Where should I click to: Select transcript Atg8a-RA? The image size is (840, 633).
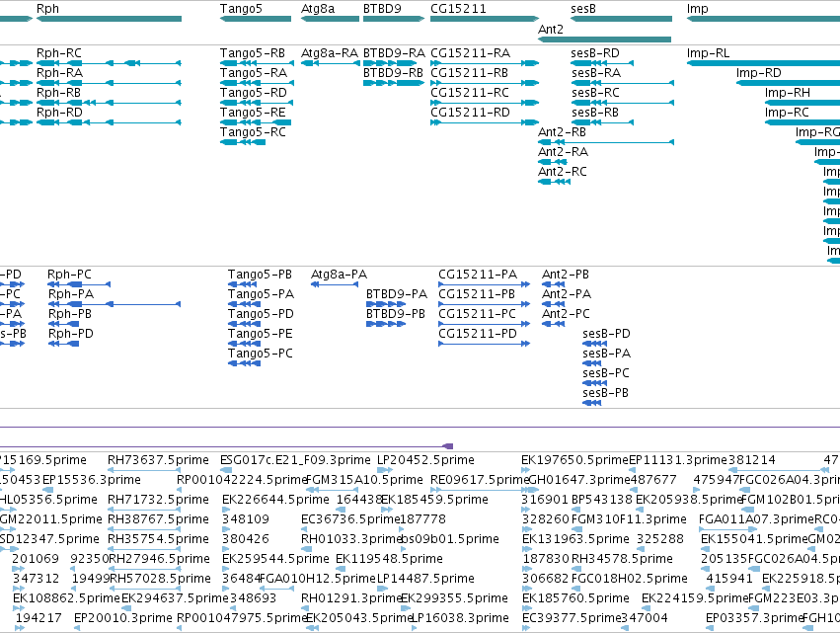click(330, 63)
